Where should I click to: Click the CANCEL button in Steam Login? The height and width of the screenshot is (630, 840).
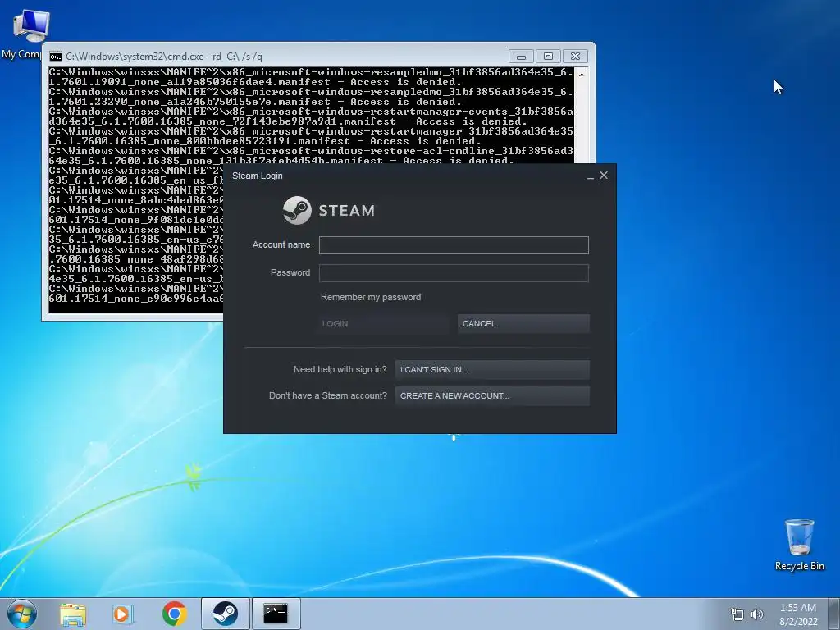523,323
